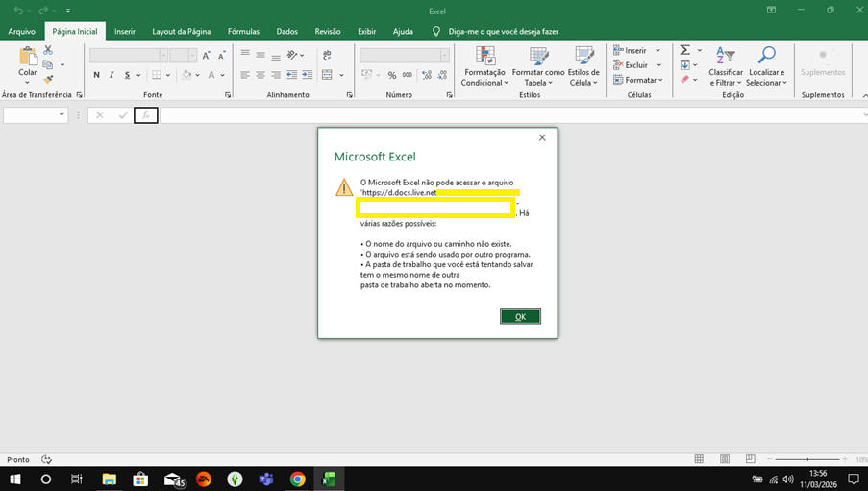Click the AutoSoma sigma icon

(x=684, y=50)
